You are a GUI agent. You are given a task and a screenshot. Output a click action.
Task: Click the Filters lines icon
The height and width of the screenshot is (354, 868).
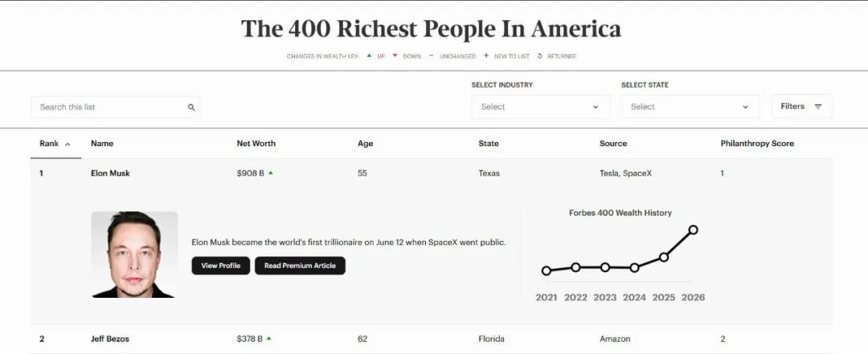[x=818, y=107]
